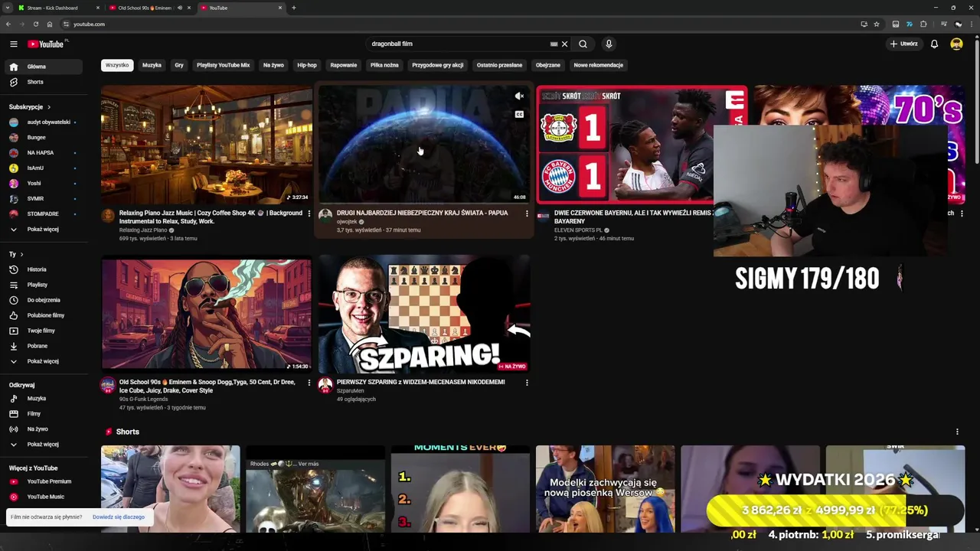Screen dimensions: 980x551
Task: Expand Pokaż więcej under Ty section
Action: [x=44, y=361]
